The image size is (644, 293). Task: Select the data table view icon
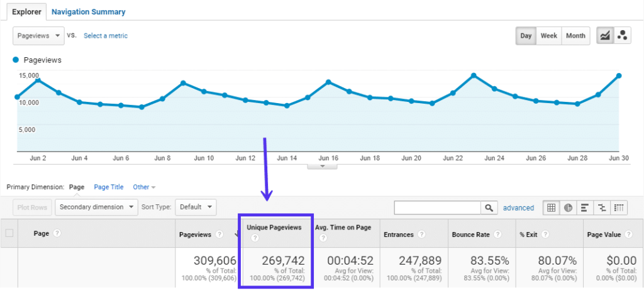(551, 207)
